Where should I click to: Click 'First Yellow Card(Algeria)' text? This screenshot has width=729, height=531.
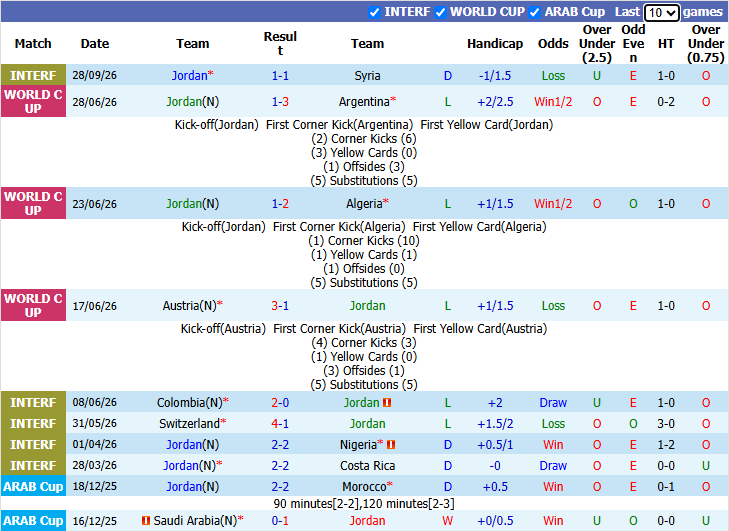[x=480, y=227]
